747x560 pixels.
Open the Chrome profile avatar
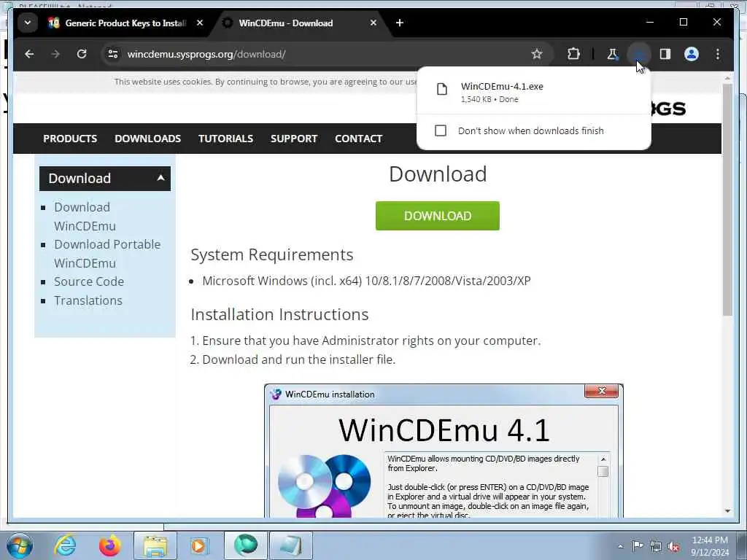point(692,54)
